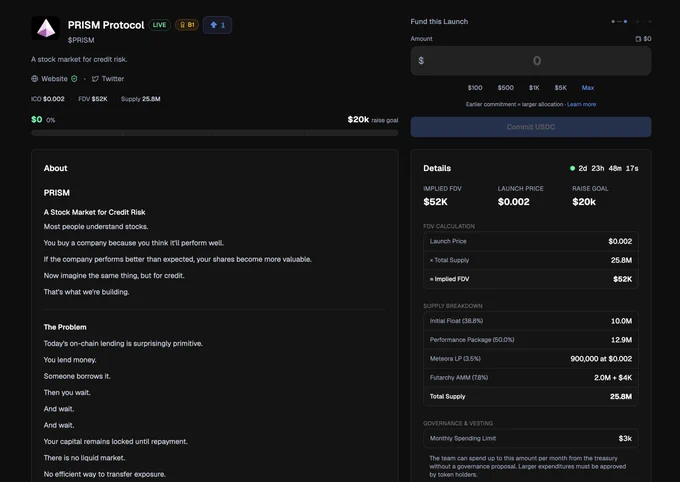Click the 'FDV $52K' stat under links
The width and height of the screenshot is (680, 482).
pyautogui.click(x=93, y=99)
